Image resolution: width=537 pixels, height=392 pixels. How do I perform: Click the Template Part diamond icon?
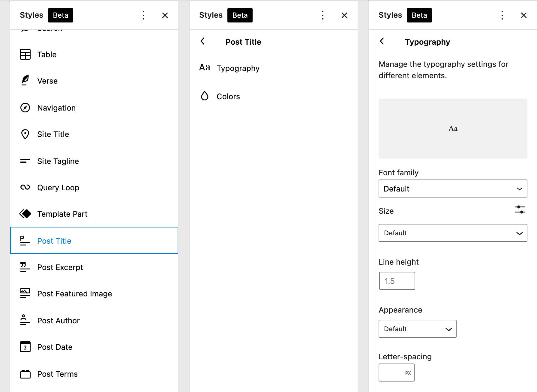click(x=25, y=214)
